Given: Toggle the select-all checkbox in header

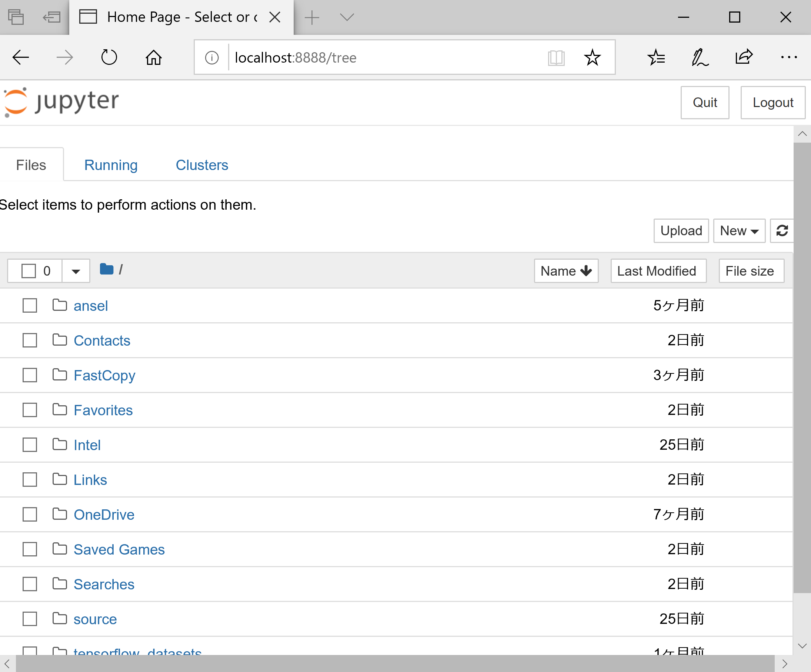Looking at the screenshot, I should (x=29, y=271).
